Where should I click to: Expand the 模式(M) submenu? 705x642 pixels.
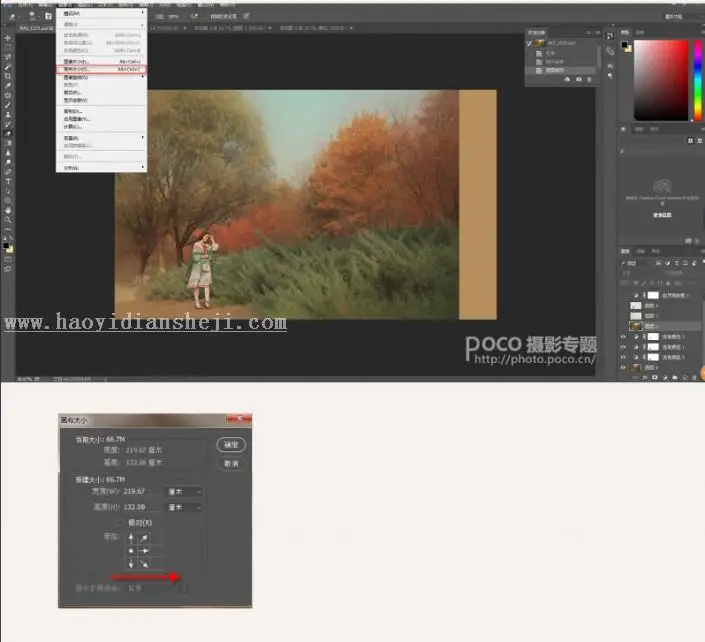click(102, 13)
